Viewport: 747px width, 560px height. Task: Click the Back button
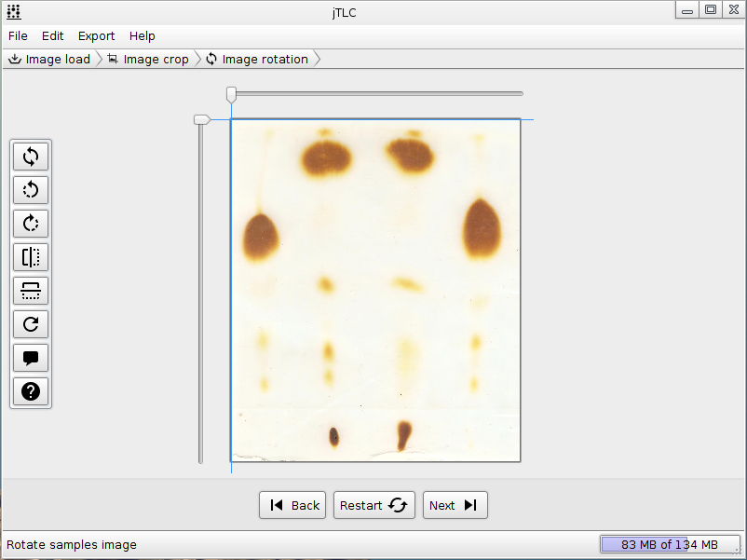(292, 505)
